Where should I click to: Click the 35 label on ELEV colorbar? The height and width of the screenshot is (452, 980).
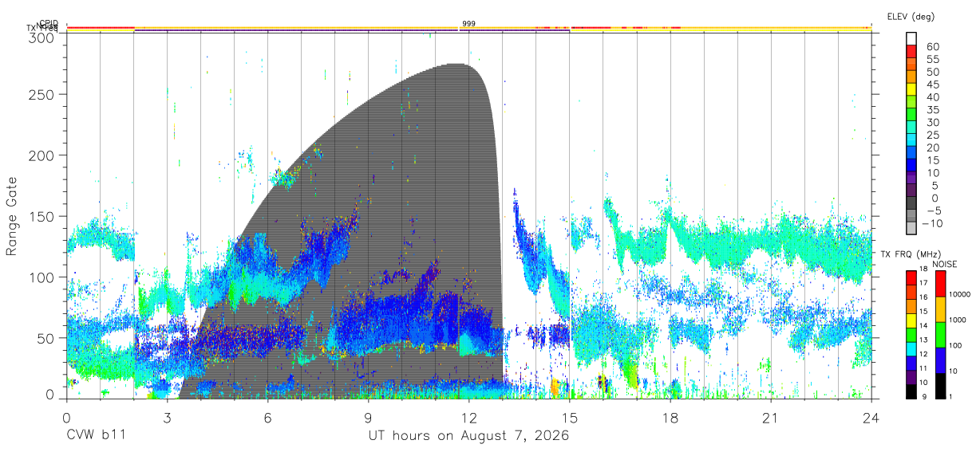[x=931, y=110]
